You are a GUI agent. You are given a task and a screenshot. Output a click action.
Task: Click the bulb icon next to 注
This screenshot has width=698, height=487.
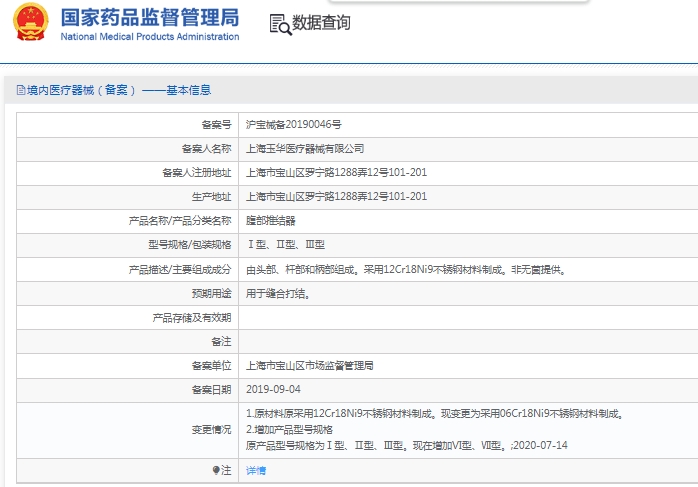click(216, 470)
